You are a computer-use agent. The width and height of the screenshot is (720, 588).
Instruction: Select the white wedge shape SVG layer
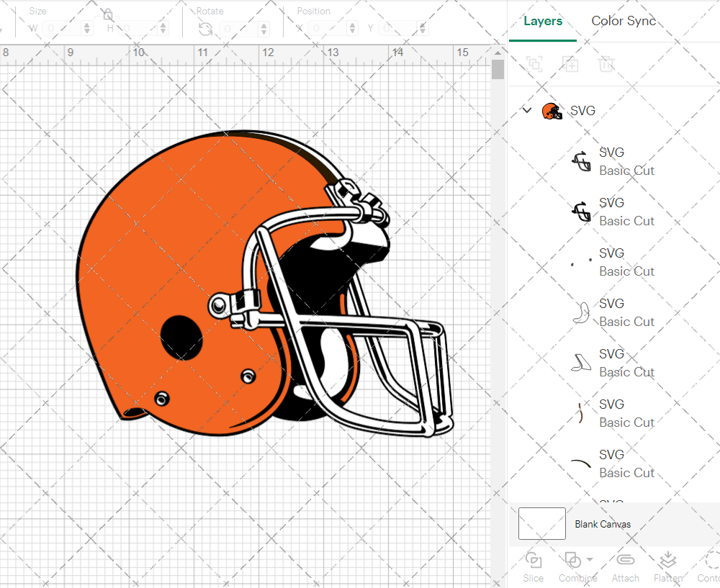click(581, 363)
